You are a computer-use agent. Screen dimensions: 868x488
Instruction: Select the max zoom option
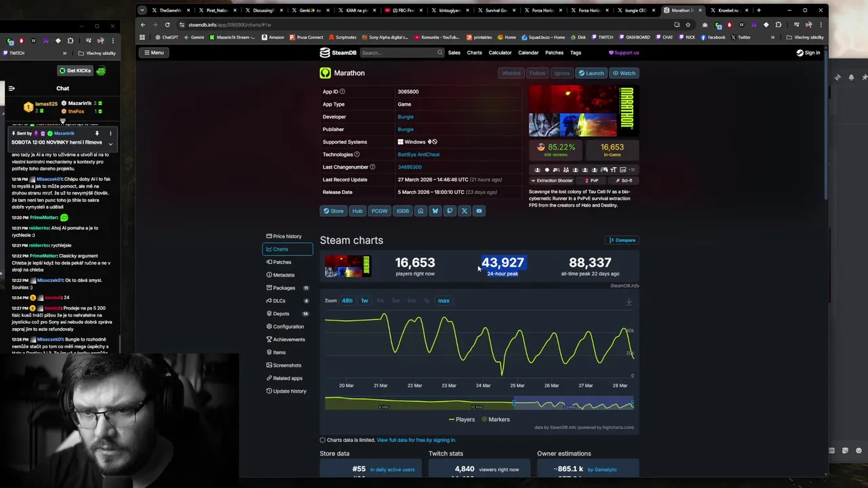[x=443, y=300]
